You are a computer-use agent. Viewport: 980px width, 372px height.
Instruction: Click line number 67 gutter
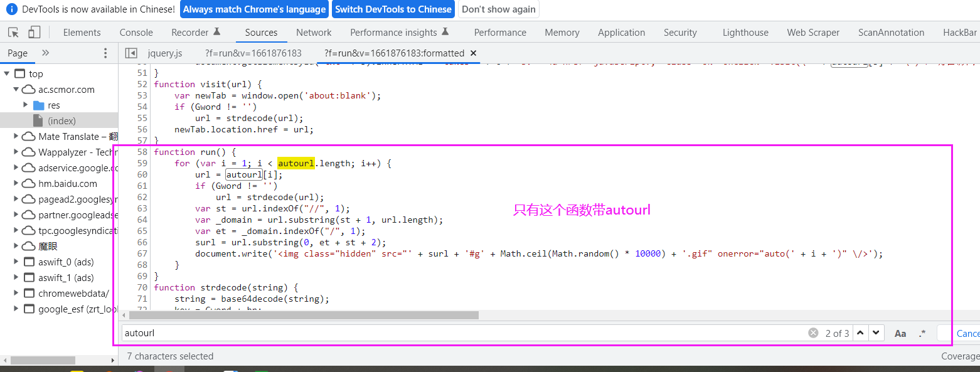[x=141, y=253]
